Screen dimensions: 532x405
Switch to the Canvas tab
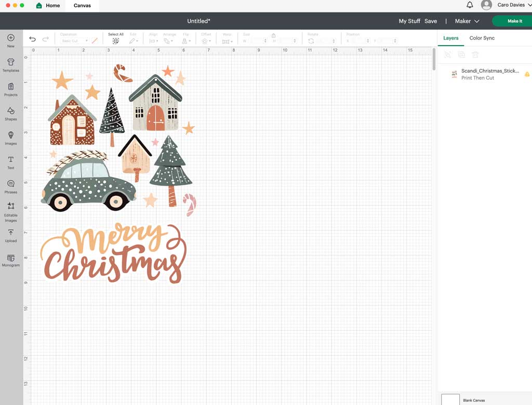82,5
